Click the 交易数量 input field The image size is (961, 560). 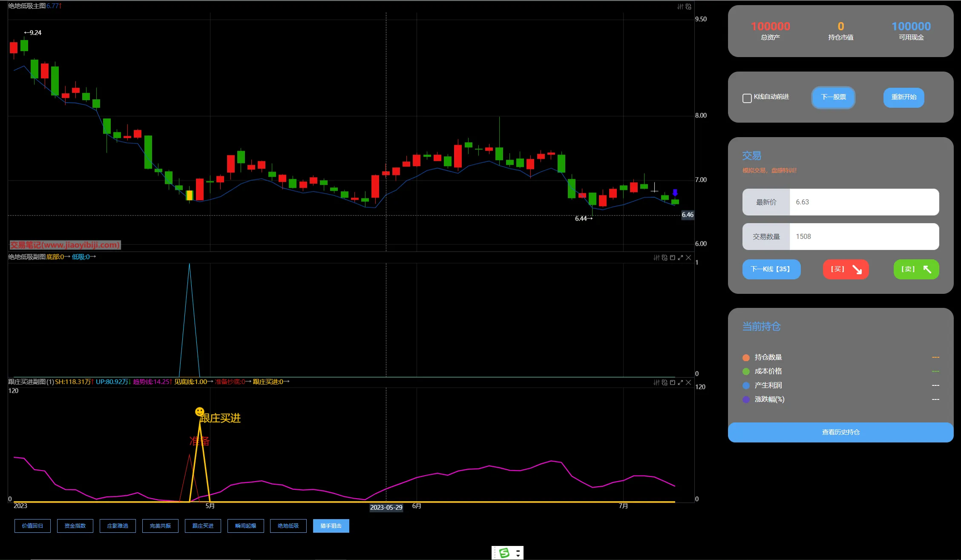click(x=863, y=237)
